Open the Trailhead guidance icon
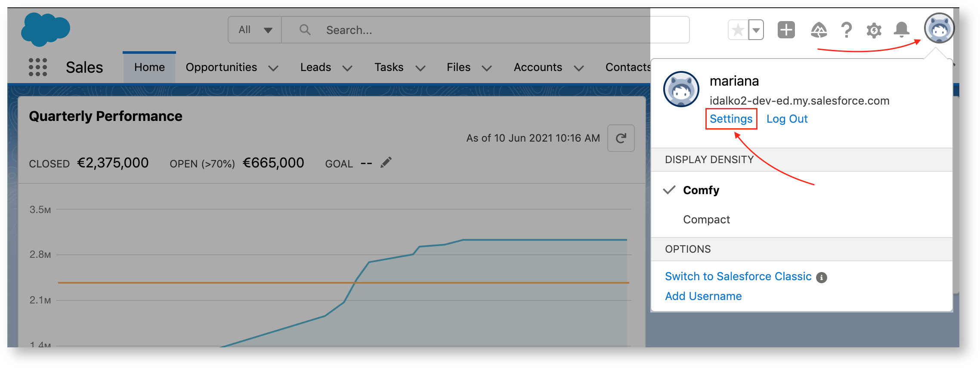This screenshot has width=980, height=368. point(818,30)
